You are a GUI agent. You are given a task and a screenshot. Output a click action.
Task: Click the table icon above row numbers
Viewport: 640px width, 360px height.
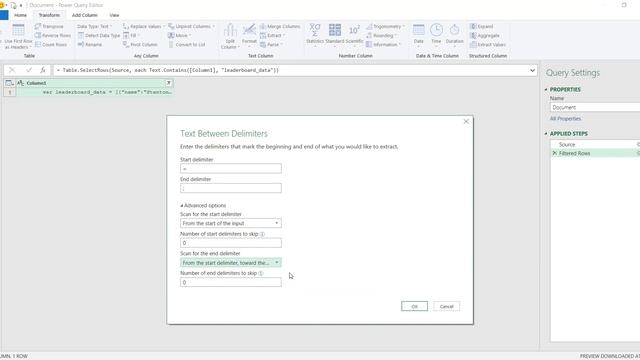point(9,83)
